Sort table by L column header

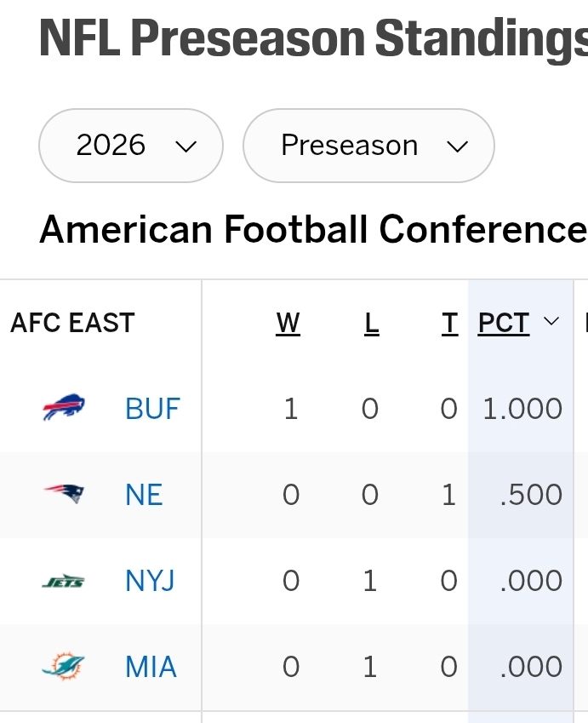click(x=371, y=323)
